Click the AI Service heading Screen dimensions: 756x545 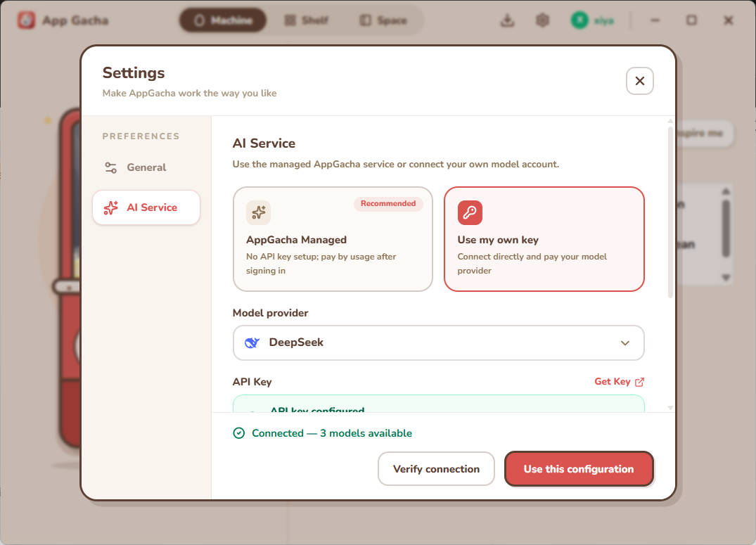coord(264,143)
